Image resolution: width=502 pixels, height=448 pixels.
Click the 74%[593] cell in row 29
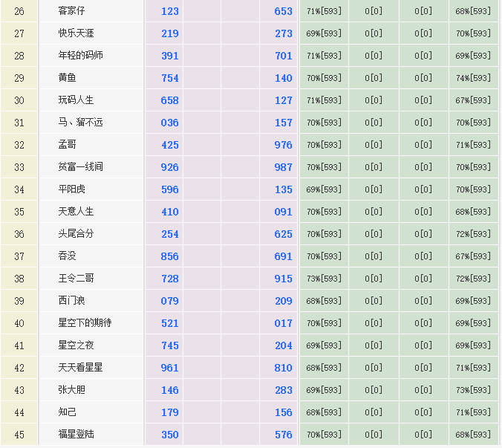pos(473,78)
